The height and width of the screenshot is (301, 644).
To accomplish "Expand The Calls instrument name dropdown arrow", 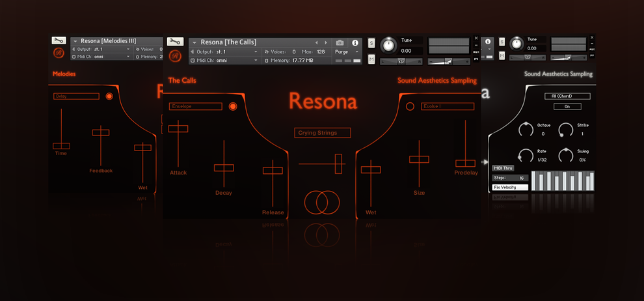I will [x=194, y=43].
